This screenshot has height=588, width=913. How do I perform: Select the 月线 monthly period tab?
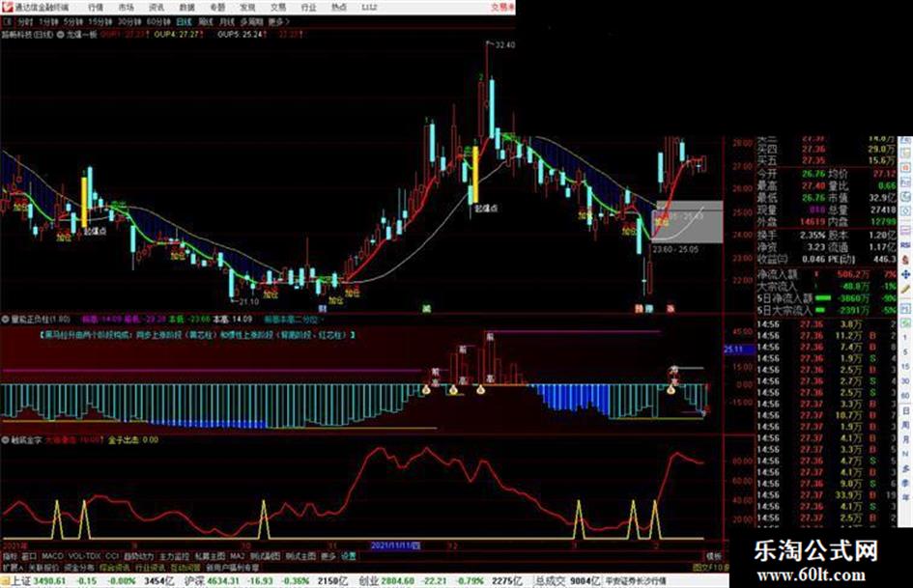227,22
